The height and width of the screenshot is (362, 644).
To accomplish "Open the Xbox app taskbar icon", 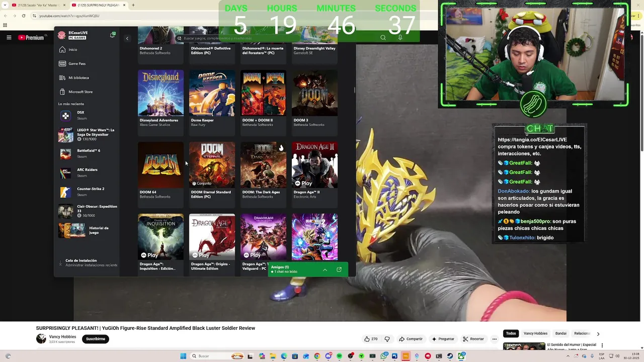I will pyautogui.click(x=461, y=356).
